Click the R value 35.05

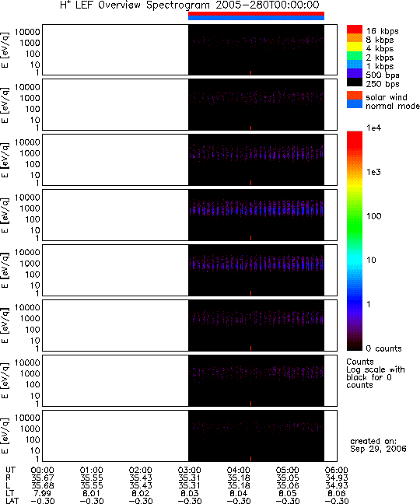(288, 478)
